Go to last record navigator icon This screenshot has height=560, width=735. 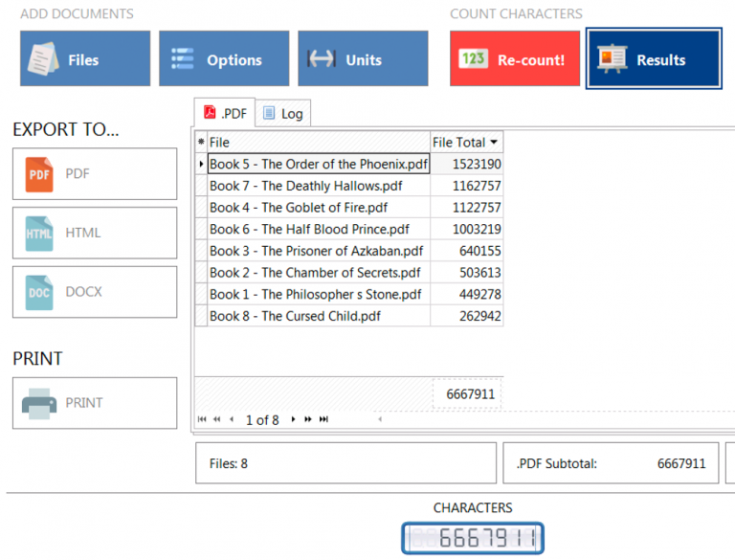click(323, 419)
